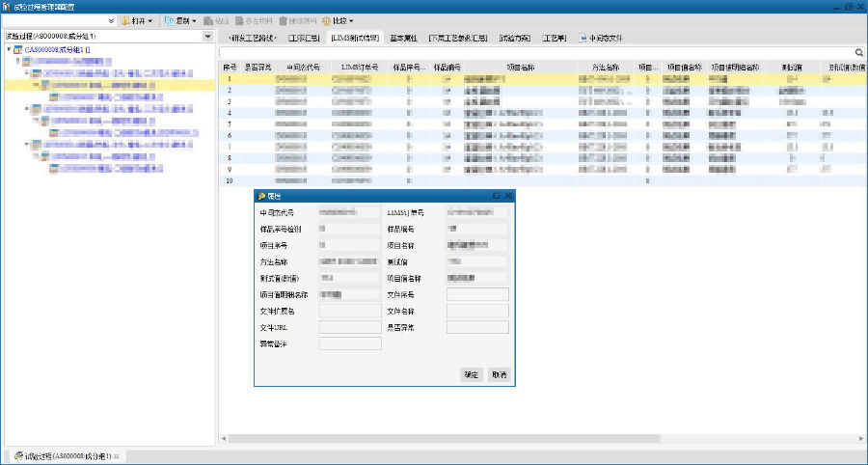The width and height of the screenshot is (868, 465).
Task: Click the 取消 button in dialog
Action: pyautogui.click(x=499, y=374)
